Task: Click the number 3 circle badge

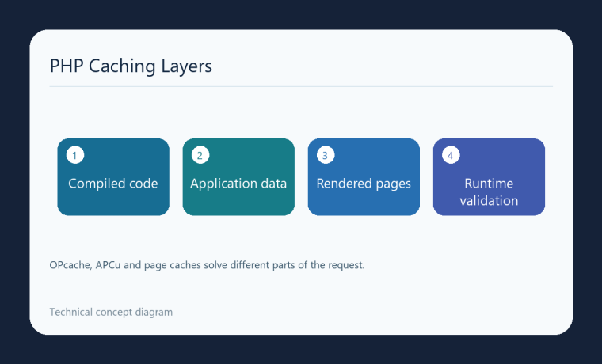Action: click(326, 155)
